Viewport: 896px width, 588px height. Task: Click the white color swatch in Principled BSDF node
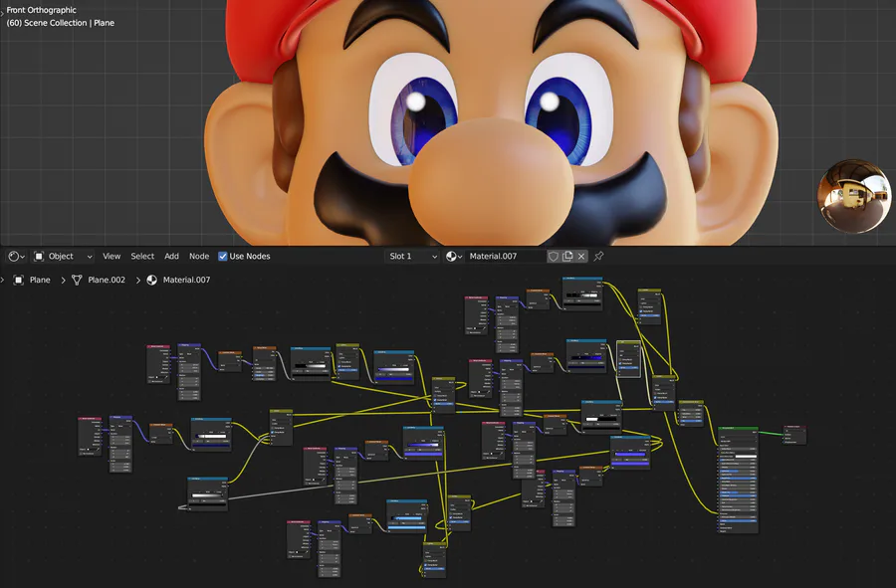(x=745, y=456)
